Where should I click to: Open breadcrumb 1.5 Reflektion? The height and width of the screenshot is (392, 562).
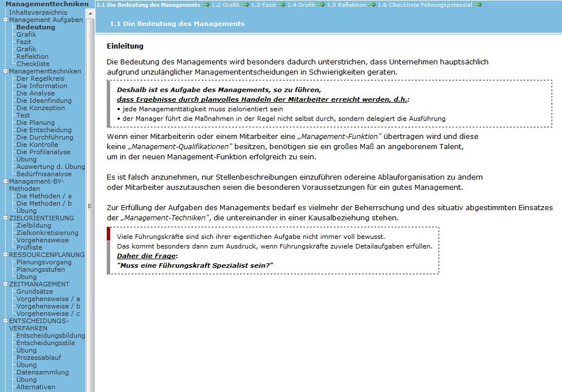pyautogui.click(x=346, y=5)
